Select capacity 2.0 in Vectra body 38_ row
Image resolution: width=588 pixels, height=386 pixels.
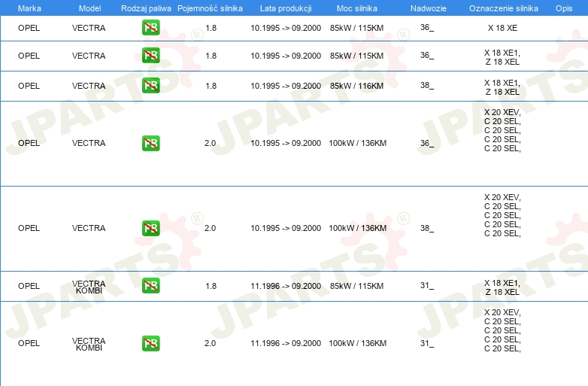pyautogui.click(x=210, y=228)
